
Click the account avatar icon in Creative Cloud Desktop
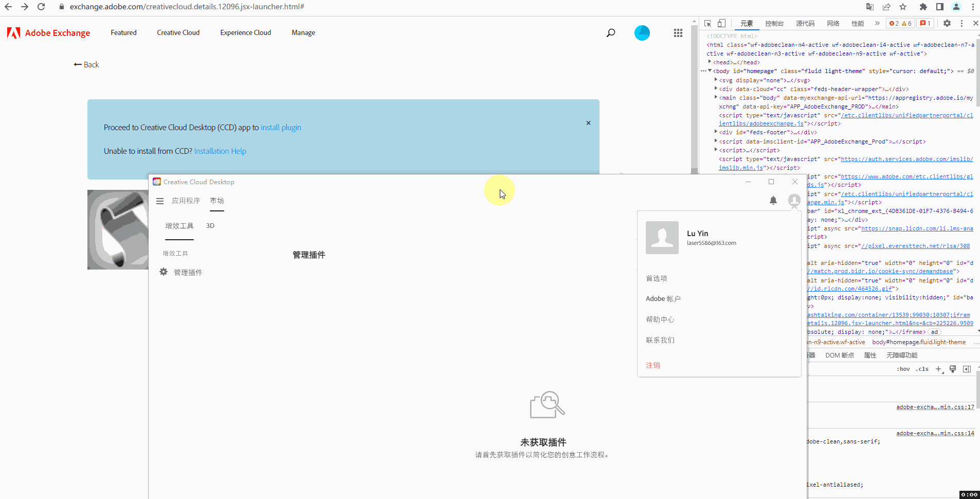click(x=794, y=200)
